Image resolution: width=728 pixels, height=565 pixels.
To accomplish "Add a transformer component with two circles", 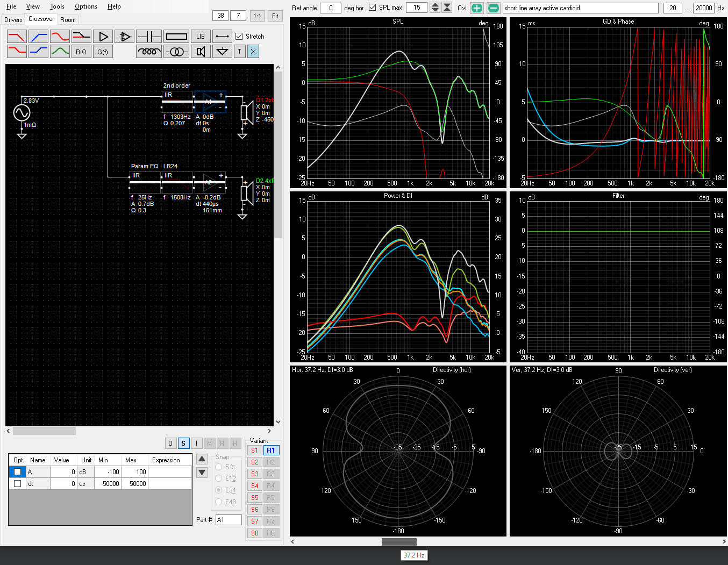I will tap(176, 52).
